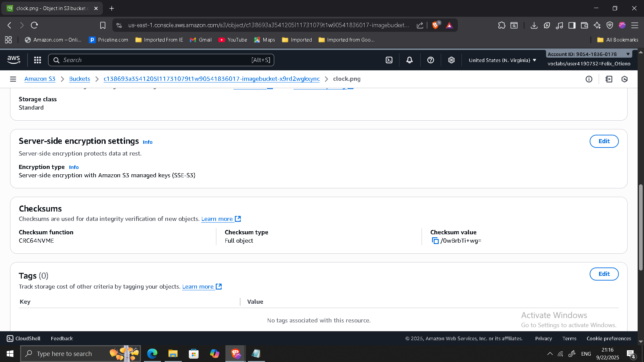The image size is (644, 362).
Task: Show hidden system tray icons chevron
Action: 550,354
